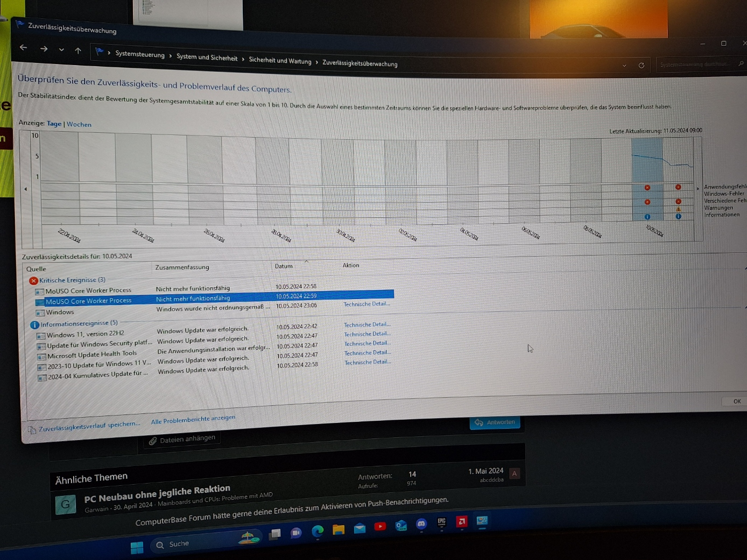Click the OK button
The image size is (747, 560).
click(736, 401)
